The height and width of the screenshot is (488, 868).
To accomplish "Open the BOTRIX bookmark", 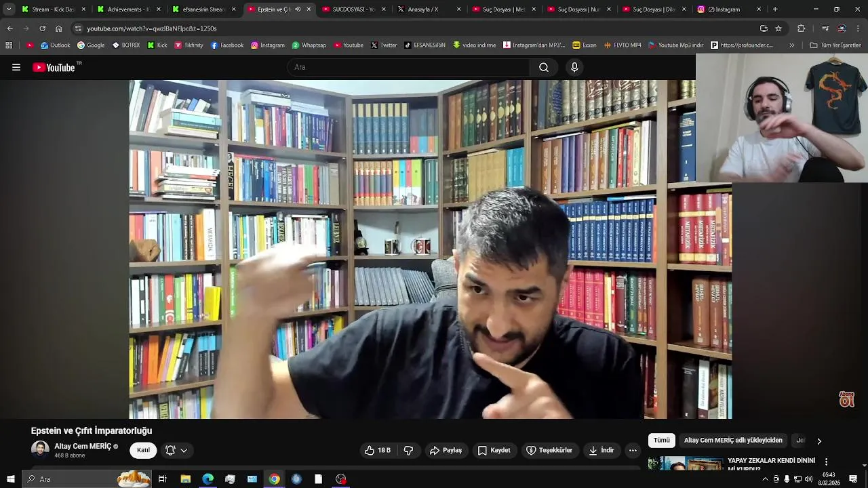I will click(125, 45).
